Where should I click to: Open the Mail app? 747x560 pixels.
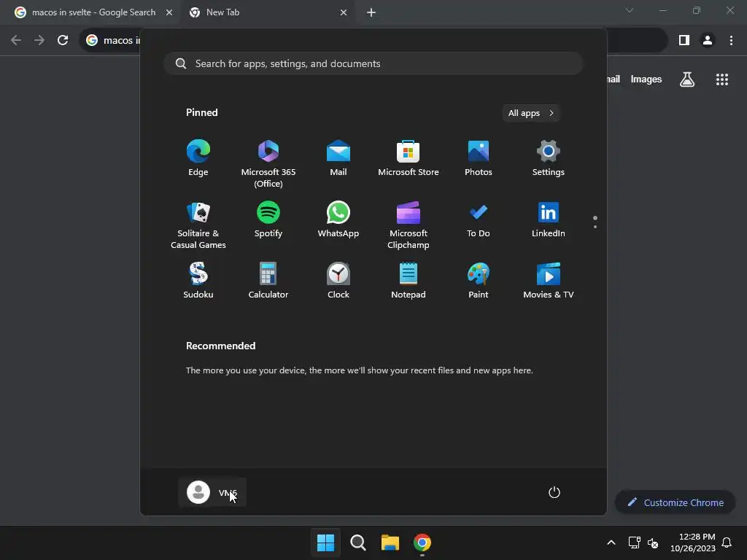[x=338, y=158]
